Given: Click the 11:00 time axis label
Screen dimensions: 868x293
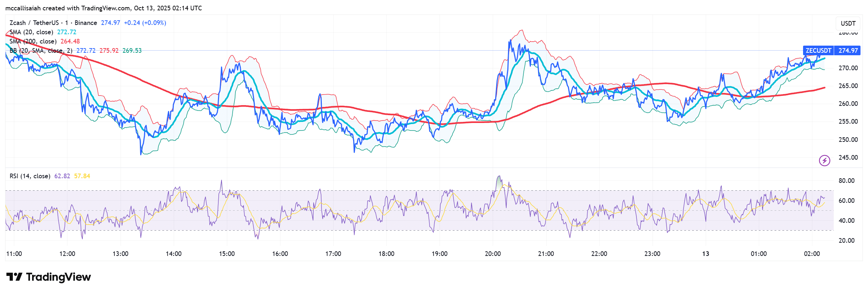Looking at the screenshot, I should 14,254.
